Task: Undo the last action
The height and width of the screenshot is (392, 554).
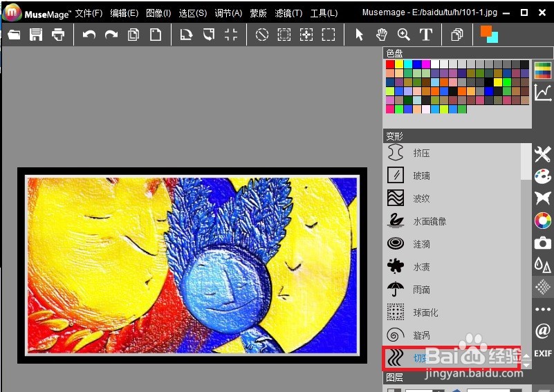Action: [89, 35]
